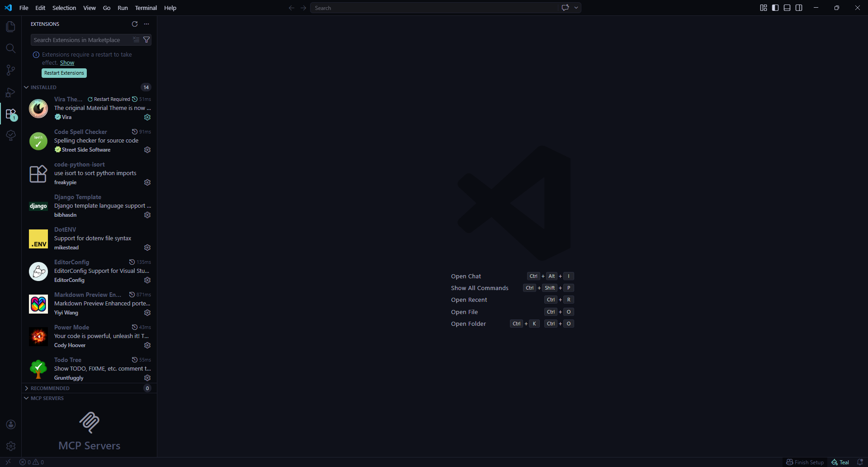Image resolution: width=868 pixels, height=467 pixels.
Task: Toggle the primary side bar
Action: [x=775, y=8]
